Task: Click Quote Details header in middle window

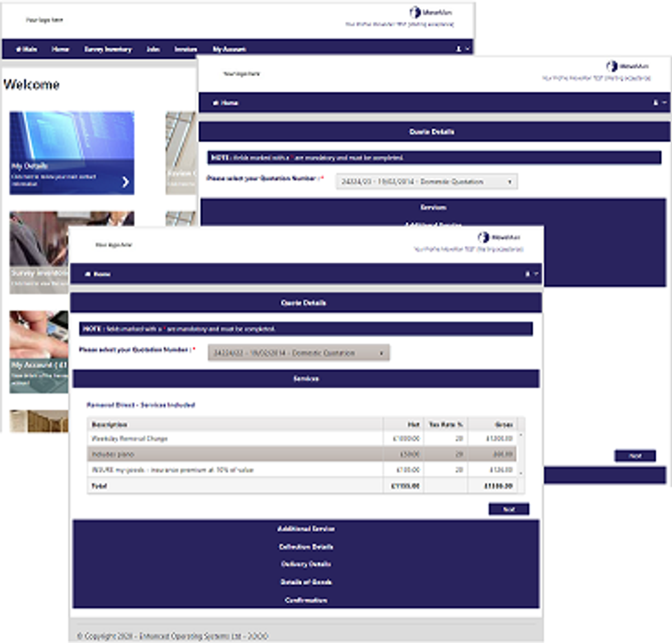Action: pos(432,132)
